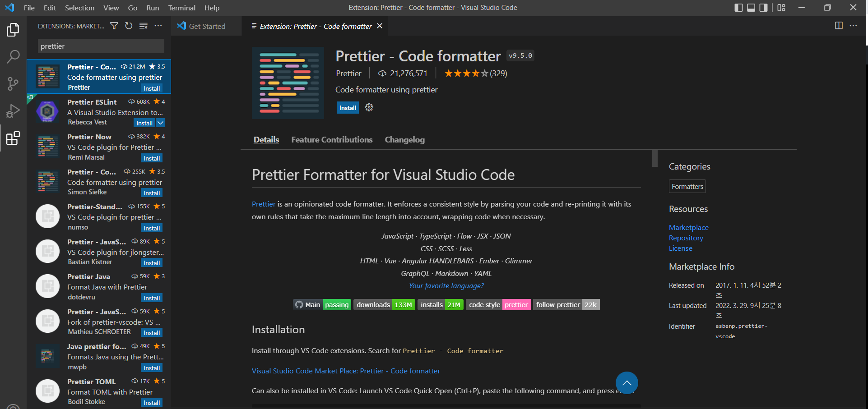Open the Repository resource link
The image size is (868, 409).
point(686,238)
